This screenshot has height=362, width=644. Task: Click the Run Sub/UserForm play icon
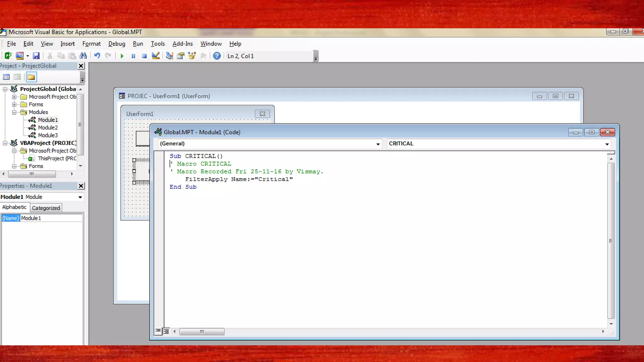click(122, 56)
